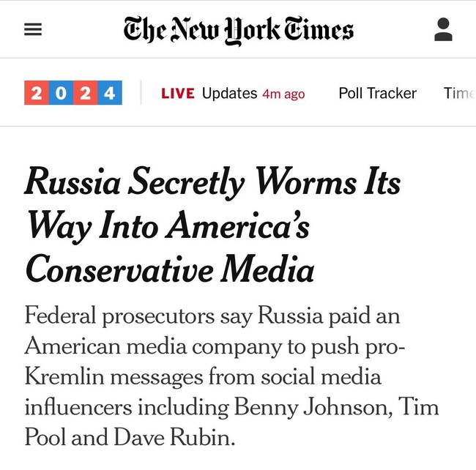Select the partially visible "Time" nav item

pyautogui.click(x=459, y=94)
